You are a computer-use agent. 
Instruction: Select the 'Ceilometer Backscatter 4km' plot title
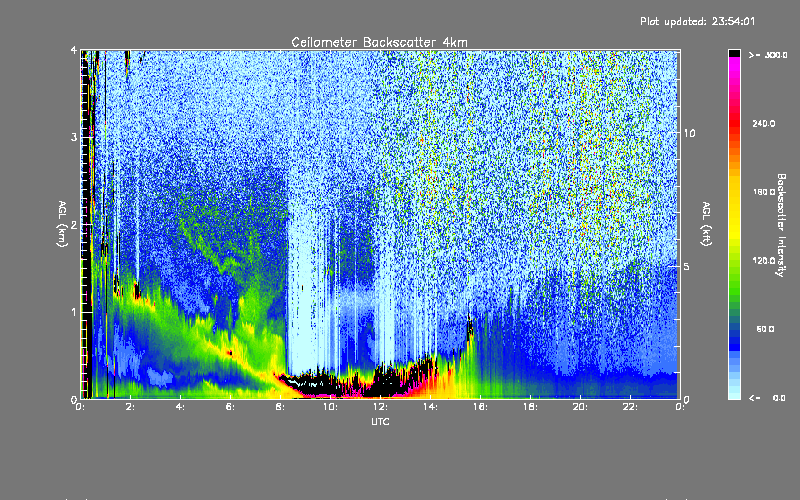tap(379, 42)
